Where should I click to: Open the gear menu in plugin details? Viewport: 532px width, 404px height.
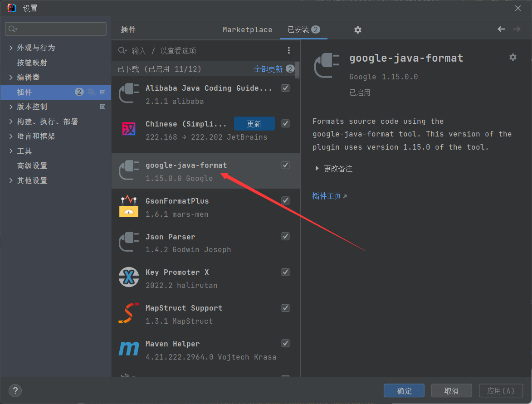pyautogui.click(x=512, y=57)
